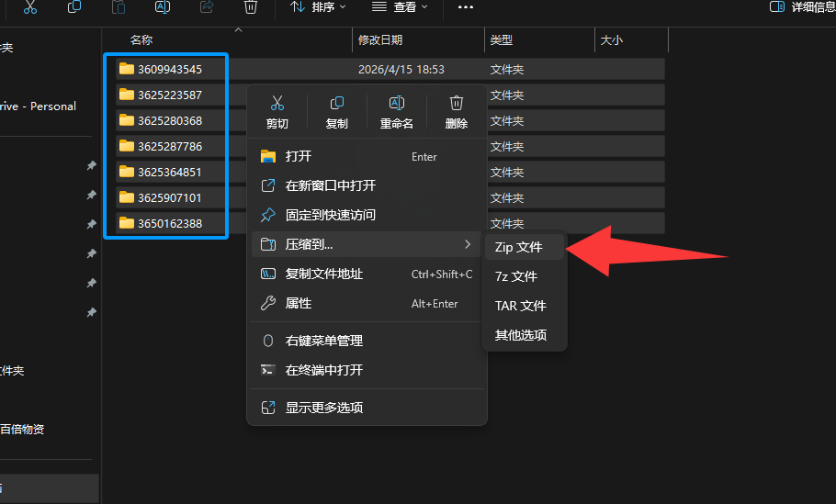Image resolution: width=836 pixels, height=504 pixels.
Task: Click the Copy icon in top toolbar
Action: pyautogui.click(x=74, y=7)
